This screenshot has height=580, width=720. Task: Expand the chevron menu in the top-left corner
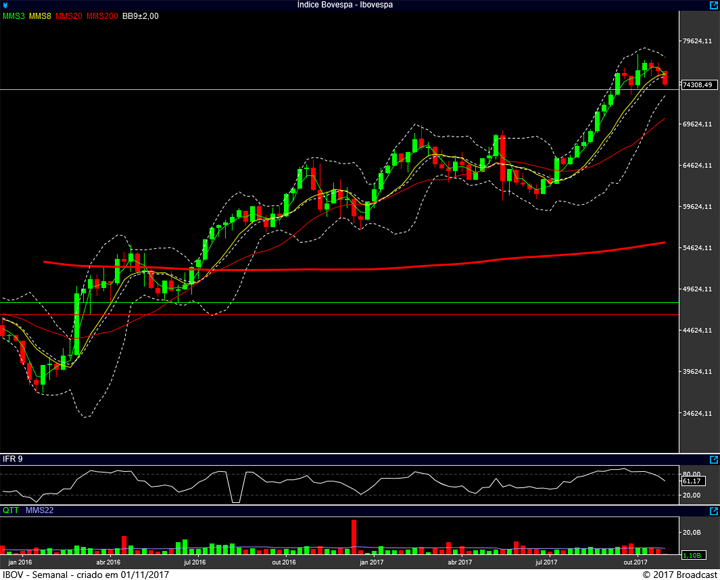6,5
